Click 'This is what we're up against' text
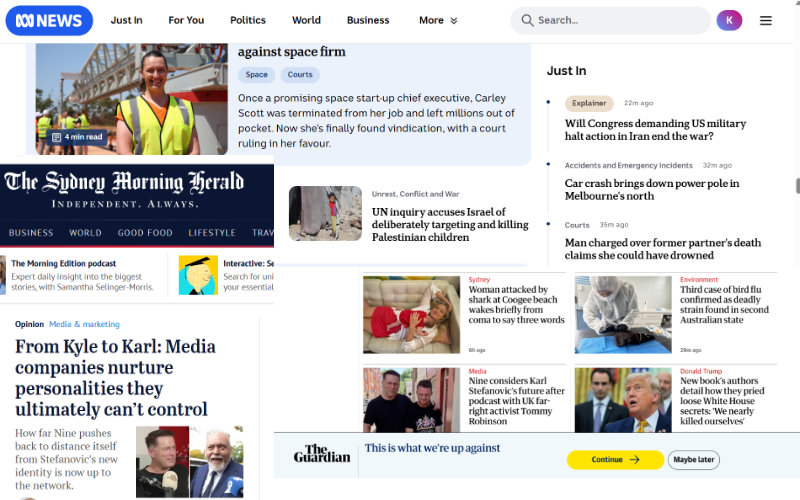 tap(432, 448)
